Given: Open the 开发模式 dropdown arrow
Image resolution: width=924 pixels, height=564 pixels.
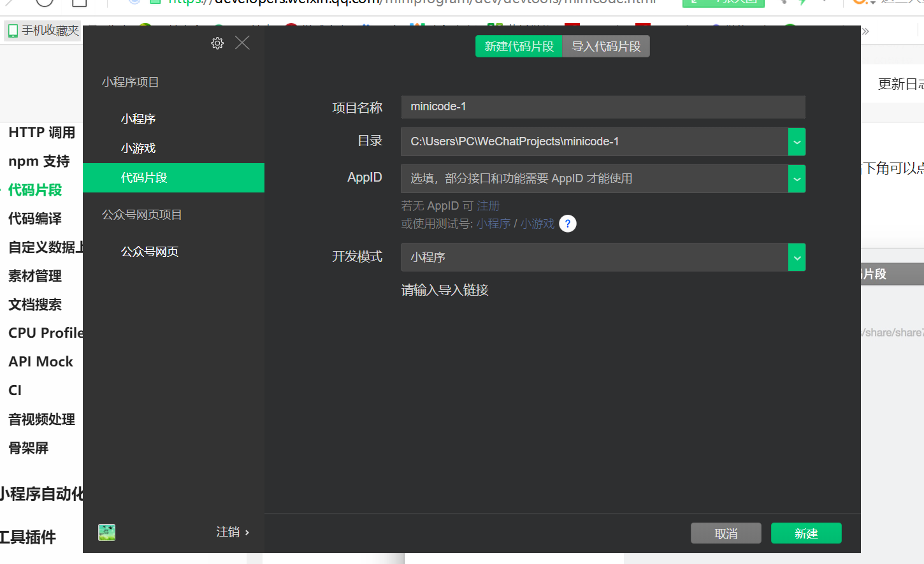Looking at the screenshot, I should pos(797,257).
